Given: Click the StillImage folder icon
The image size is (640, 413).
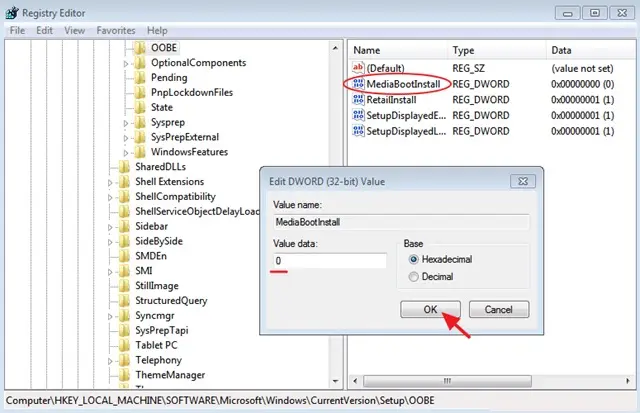Looking at the screenshot, I should coord(124,286).
